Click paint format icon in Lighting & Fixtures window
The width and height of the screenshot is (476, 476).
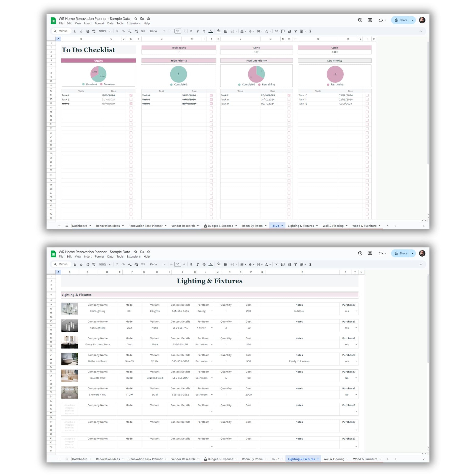click(x=94, y=264)
